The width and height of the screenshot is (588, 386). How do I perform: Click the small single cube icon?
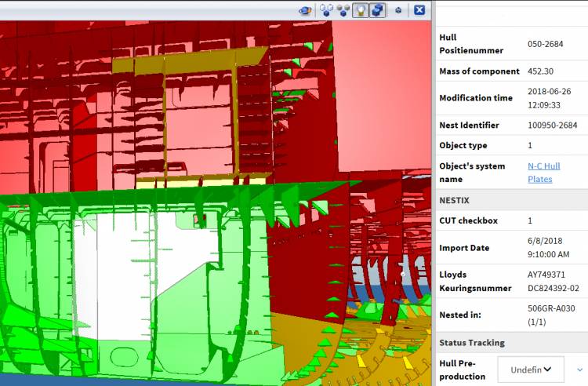(x=399, y=10)
